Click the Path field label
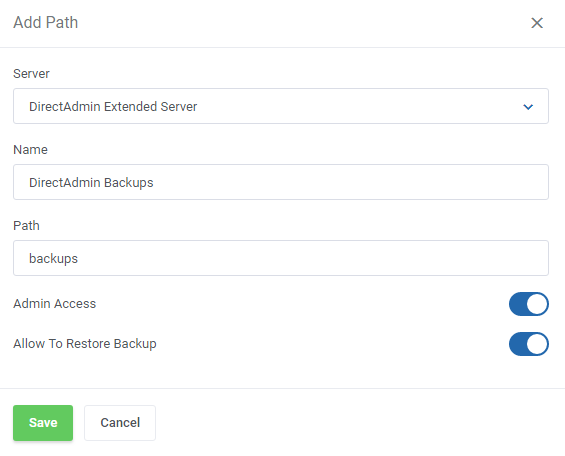 26,225
